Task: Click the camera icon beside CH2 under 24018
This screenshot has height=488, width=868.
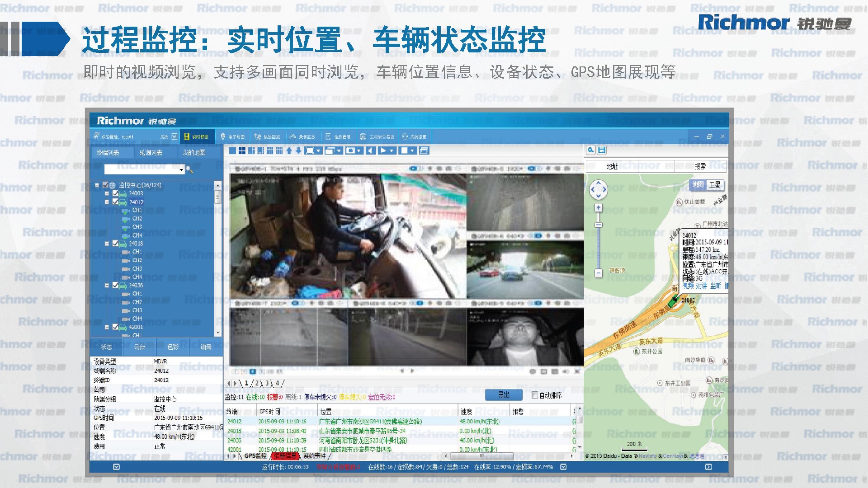Action: click(x=126, y=261)
